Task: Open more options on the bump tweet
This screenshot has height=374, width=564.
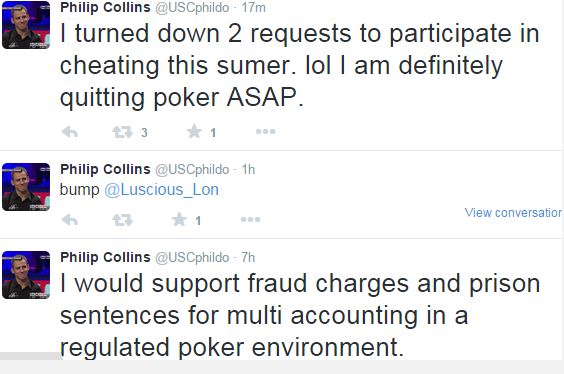Action: coord(250,219)
